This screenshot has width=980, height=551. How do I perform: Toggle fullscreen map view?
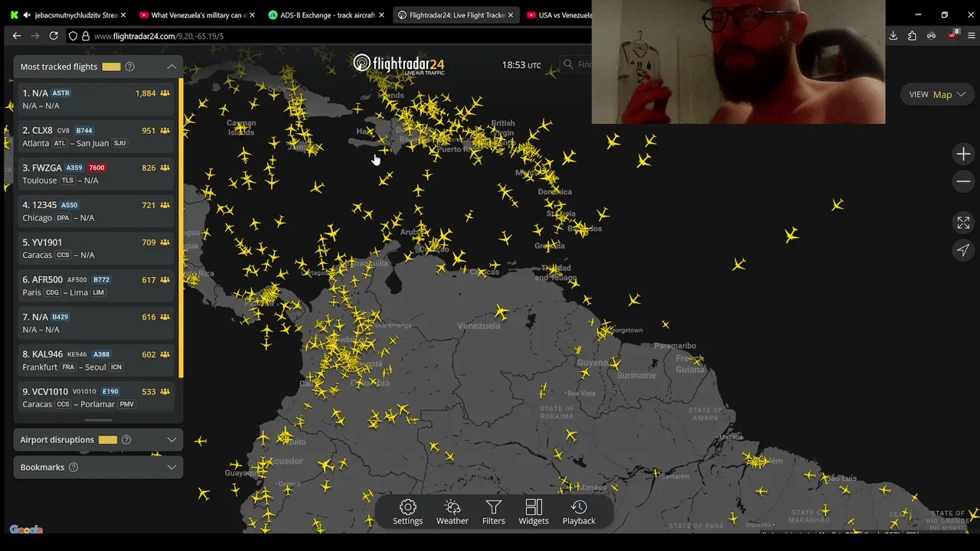963,223
